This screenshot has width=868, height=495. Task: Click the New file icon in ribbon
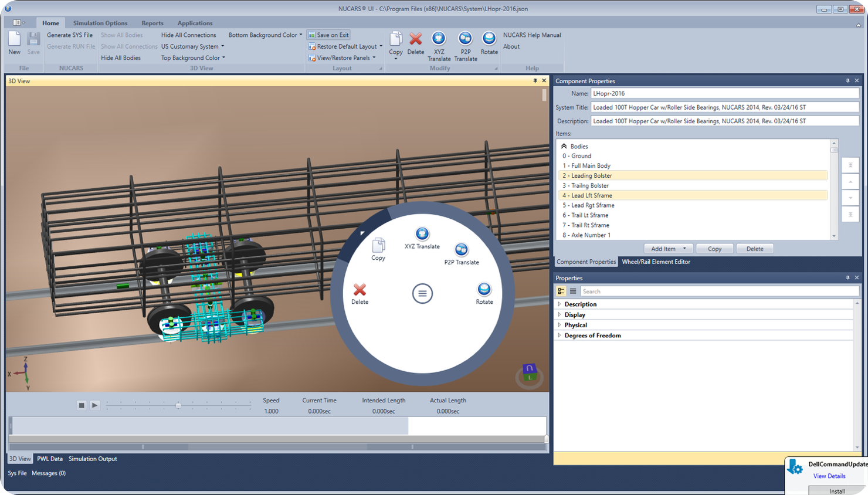14,39
